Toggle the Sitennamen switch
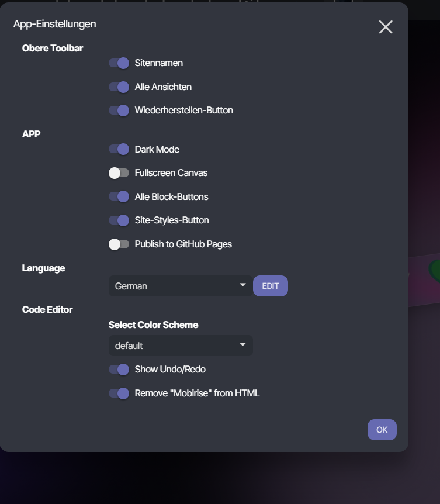440x504 pixels. 119,63
